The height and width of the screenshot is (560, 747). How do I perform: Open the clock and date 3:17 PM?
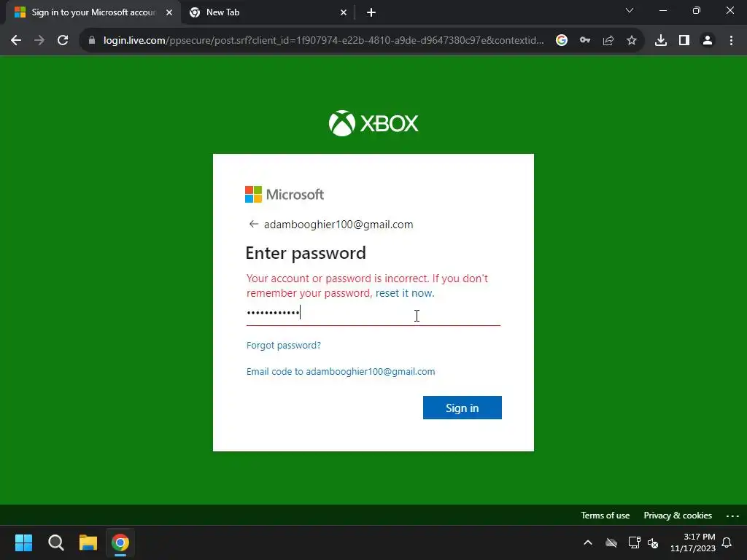tap(693, 542)
